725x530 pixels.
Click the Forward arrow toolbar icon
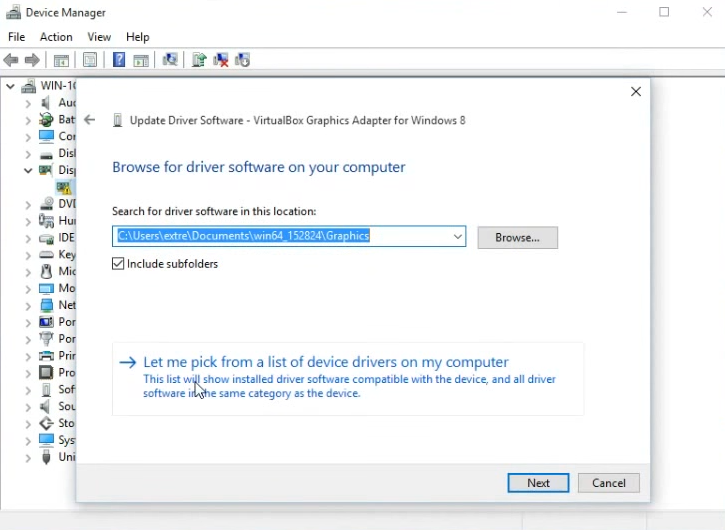pyautogui.click(x=32, y=60)
